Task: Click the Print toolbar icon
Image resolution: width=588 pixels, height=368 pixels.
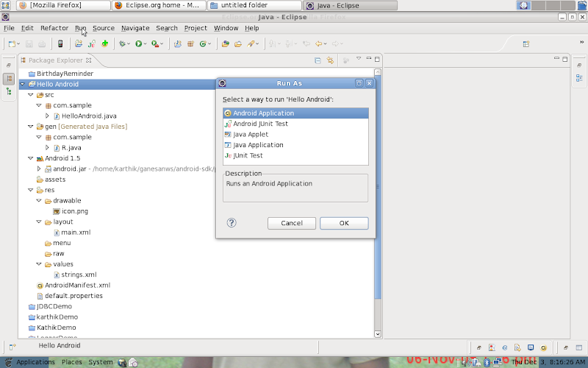Action: click(x=42, y=44)
